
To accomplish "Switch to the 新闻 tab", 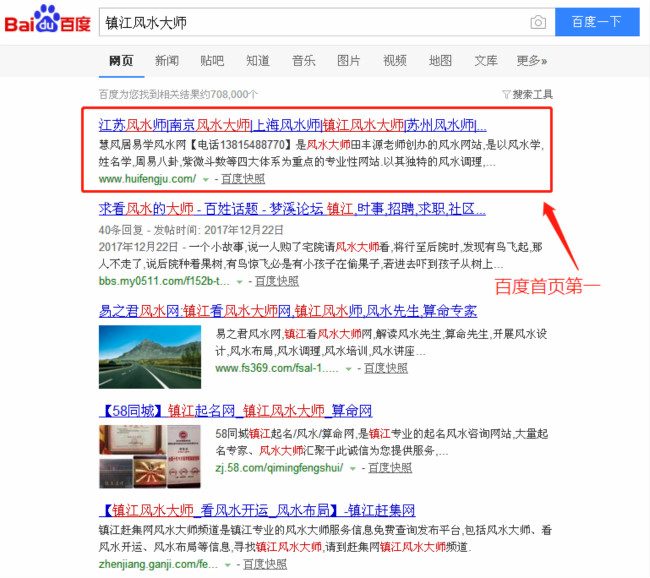I will point(167,61).
